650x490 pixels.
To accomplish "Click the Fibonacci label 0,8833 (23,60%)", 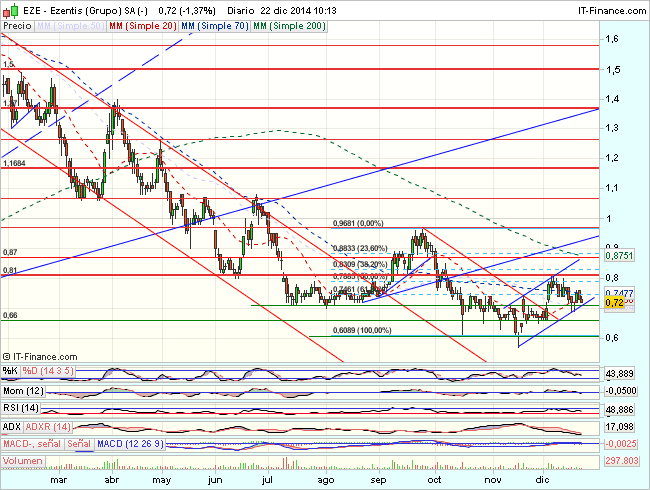I will click(x=360, y=248).
